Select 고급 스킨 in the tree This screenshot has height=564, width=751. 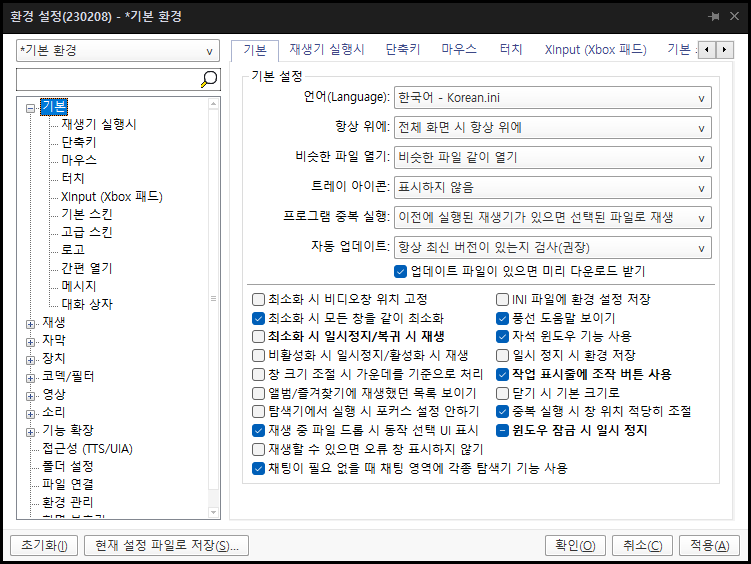point(87,232)
